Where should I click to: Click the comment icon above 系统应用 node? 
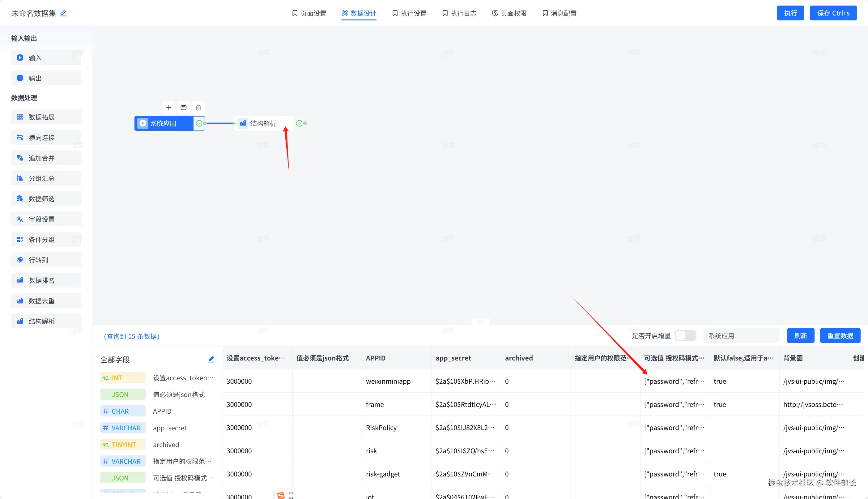(x=184, y=108)
